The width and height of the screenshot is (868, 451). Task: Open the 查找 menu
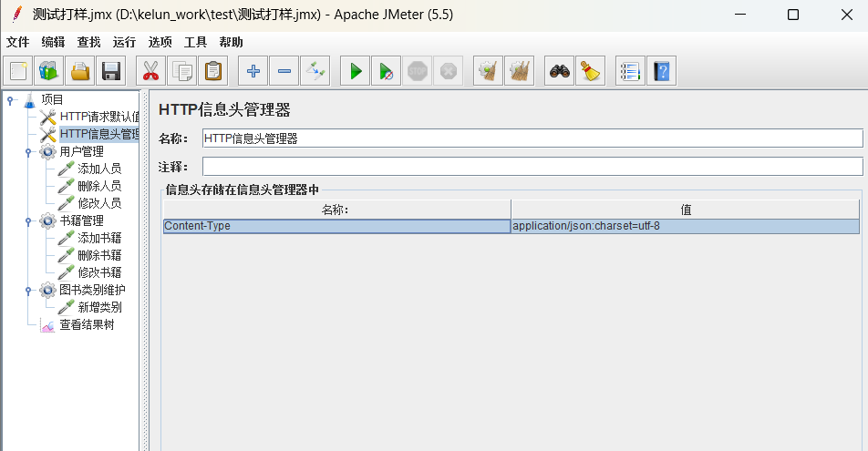pos(88,42)
